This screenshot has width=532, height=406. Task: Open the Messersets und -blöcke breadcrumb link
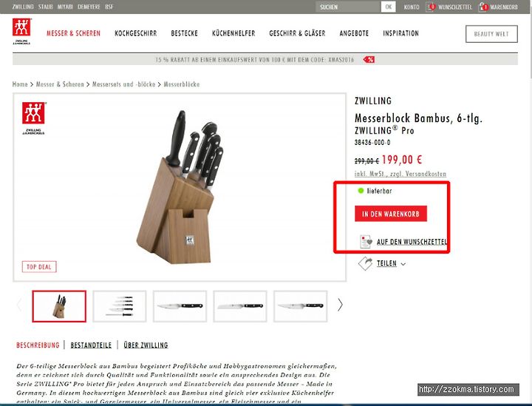(x=124, y=84)
